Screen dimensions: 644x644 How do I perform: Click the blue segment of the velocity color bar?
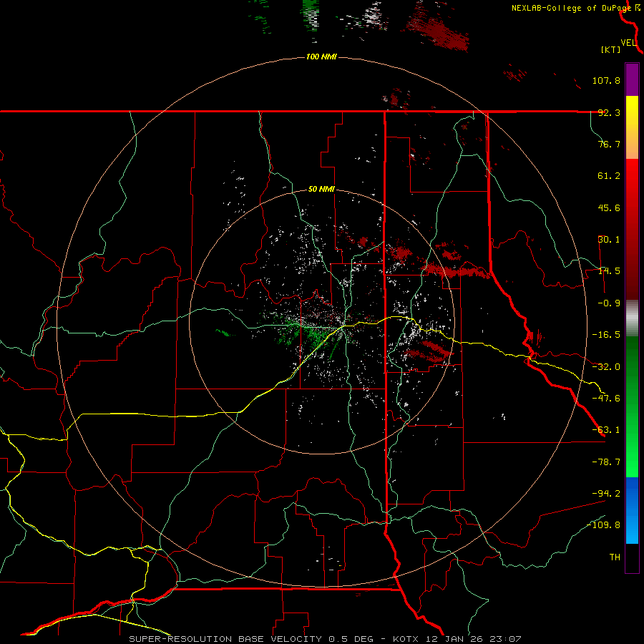tap(632, 510)
